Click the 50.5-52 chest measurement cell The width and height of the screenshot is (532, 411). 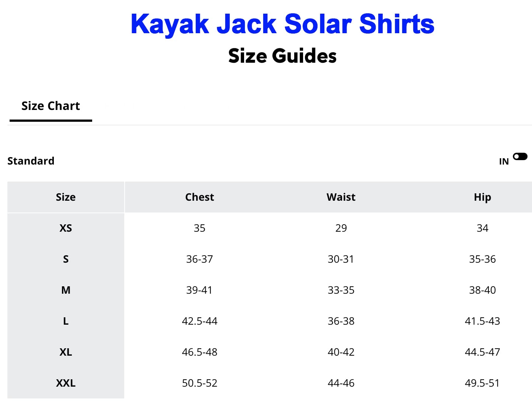point(199,383)
